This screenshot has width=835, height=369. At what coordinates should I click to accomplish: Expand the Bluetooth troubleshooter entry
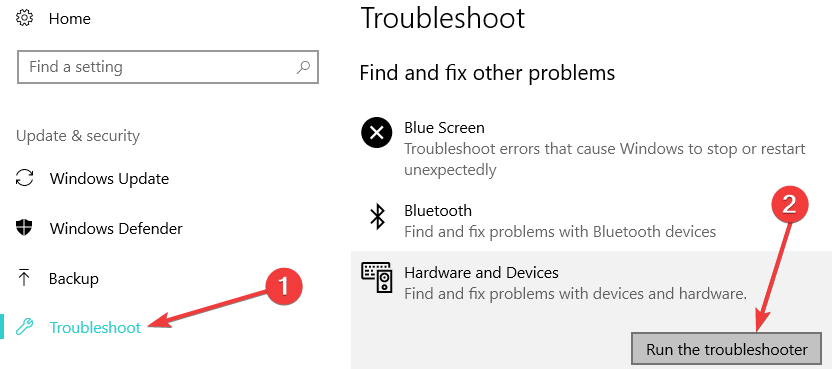pyautogui.click(x=591, y=220)
